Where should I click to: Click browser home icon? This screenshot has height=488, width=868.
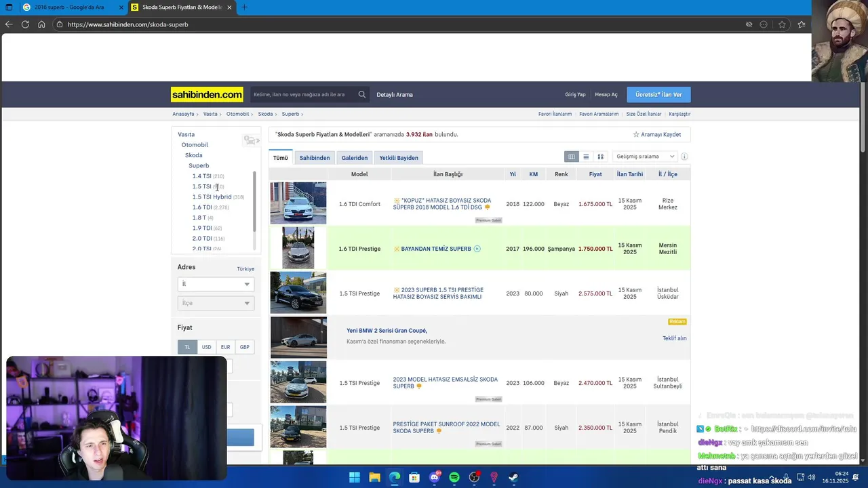(41, 24)
